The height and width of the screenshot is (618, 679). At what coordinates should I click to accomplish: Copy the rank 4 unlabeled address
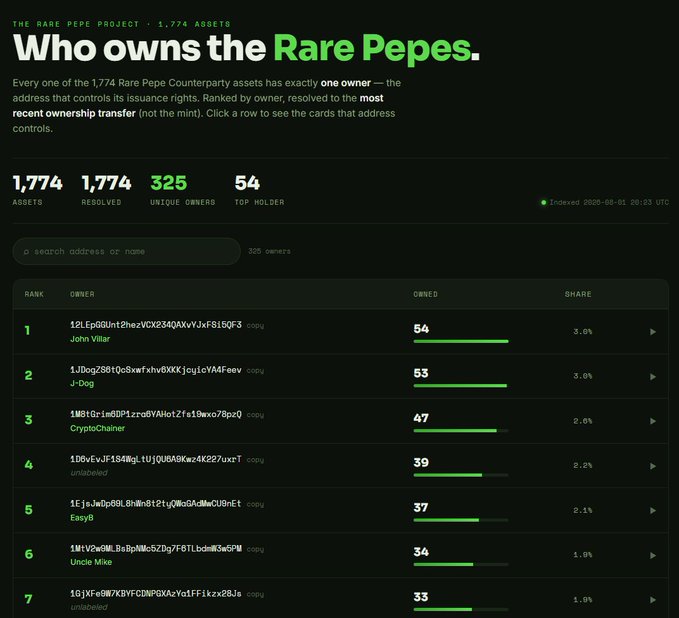coord(255,460)
